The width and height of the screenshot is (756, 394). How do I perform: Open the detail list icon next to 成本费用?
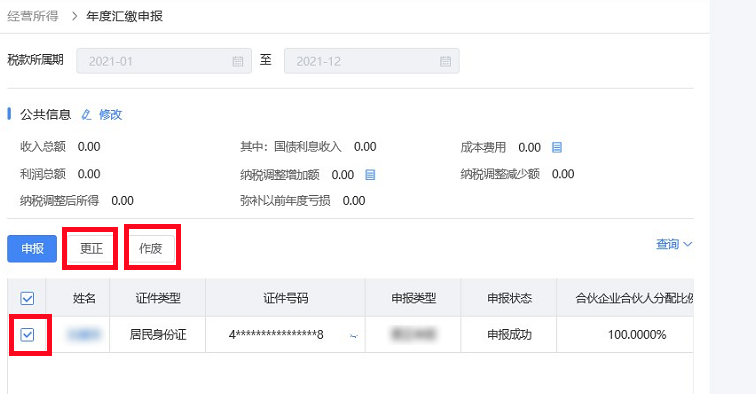coord(557,148)
